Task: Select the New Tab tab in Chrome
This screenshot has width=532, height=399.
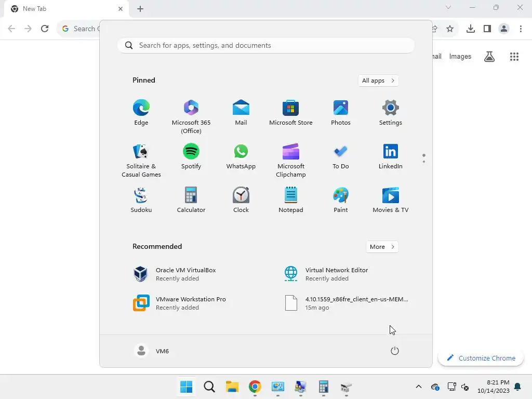Action: [x=66, y=9]
